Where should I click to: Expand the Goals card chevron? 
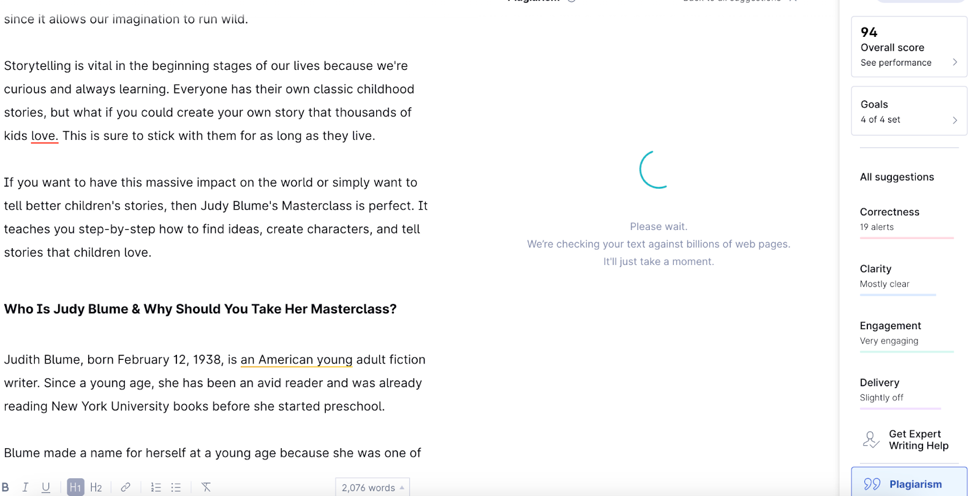[955, 120]
